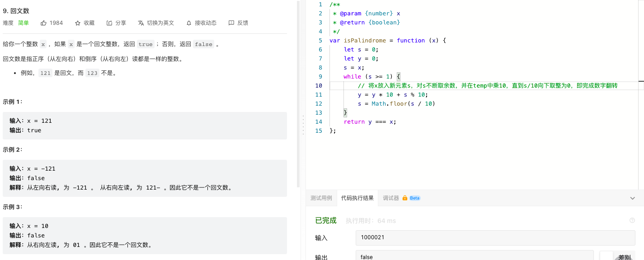The height and width of the screenshot is (260, 644).
Task: Click the 切换为英文 text
Action: click(160, 23)
